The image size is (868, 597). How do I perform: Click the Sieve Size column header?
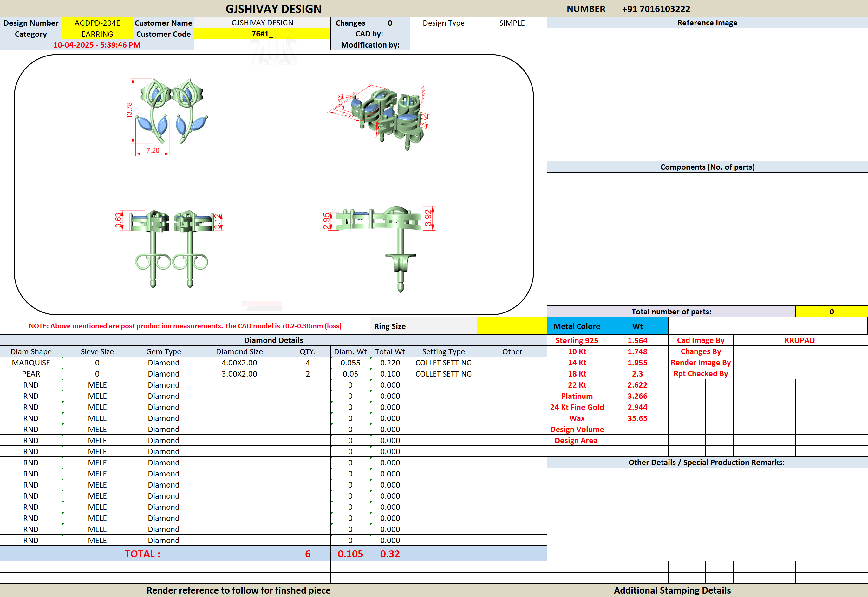97,351
